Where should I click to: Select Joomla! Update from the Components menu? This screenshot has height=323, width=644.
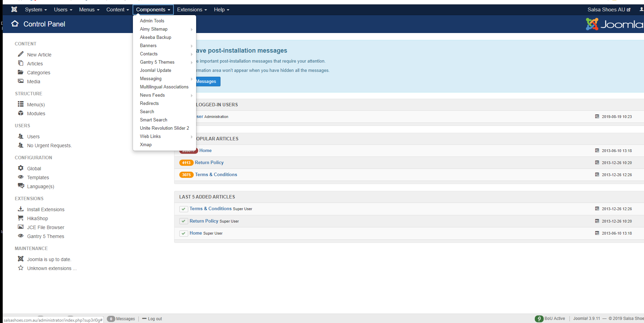[156, 70]
